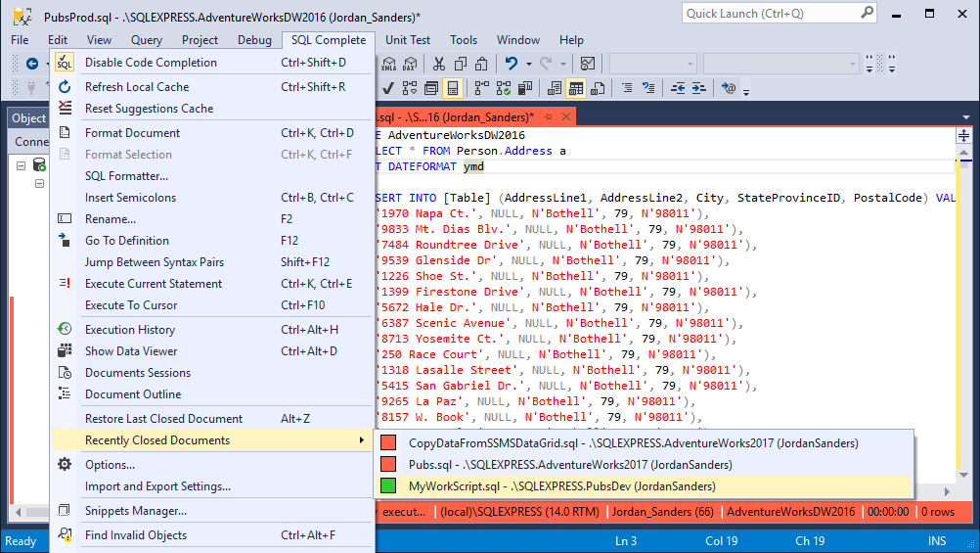Viewport: 980px width, 553px height.
Task: Click the navigate Back arrow icon
Action: (32, 64)
